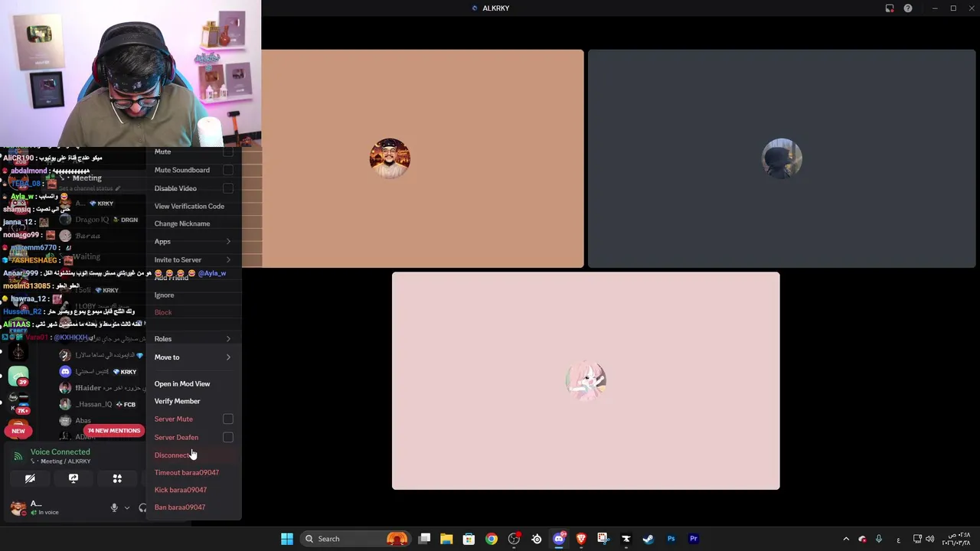Click Timeout baraa09047
Image resolution: width=980 pixels, height=551 pixels.
click(187, 473)
